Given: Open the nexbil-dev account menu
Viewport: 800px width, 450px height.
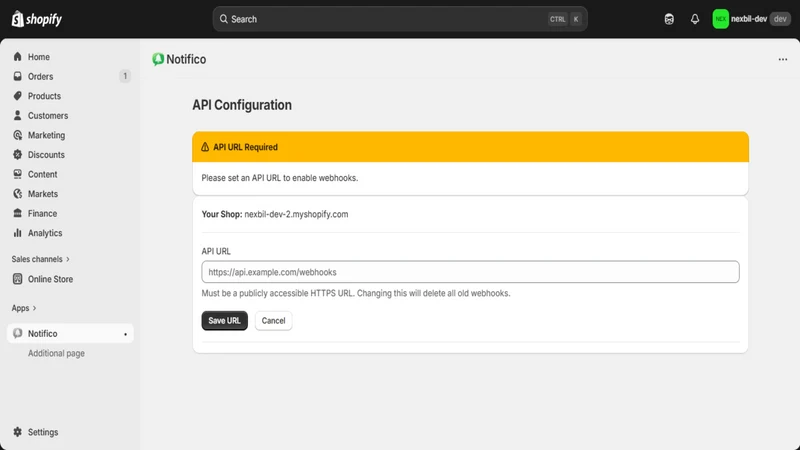Looking at the screenshot, I should tap(752, 19).
